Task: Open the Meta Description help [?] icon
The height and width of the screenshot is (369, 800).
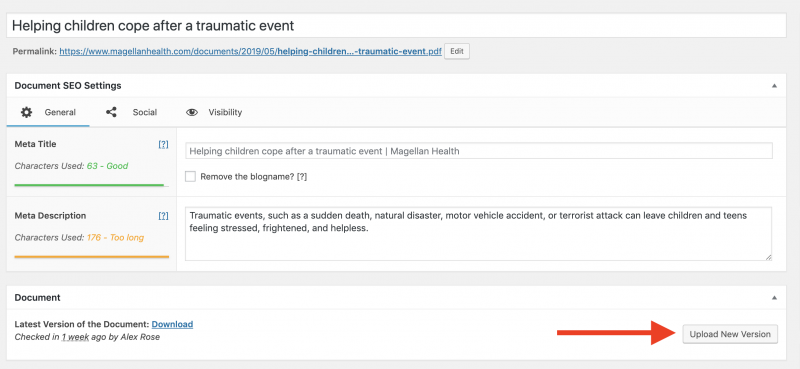Action: click(163, 216)
